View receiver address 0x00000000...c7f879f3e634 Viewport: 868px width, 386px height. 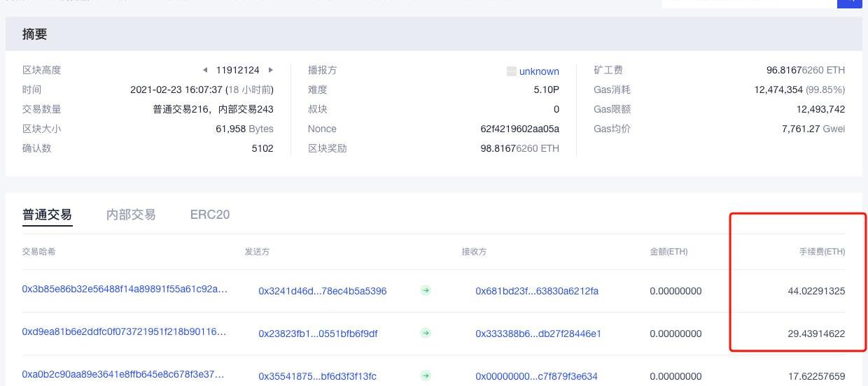pyautogui.click(x=536, y=376)
